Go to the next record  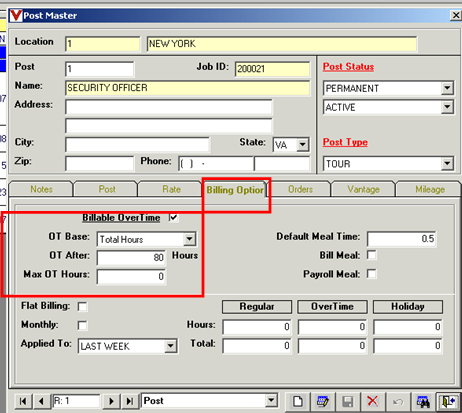click(111, 401)
